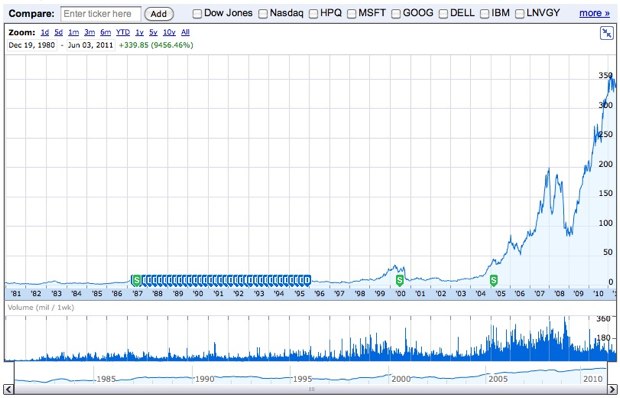Set zoom to 1d
The image size is (620, 398).
pyautogui.click(x=45, y=32)
